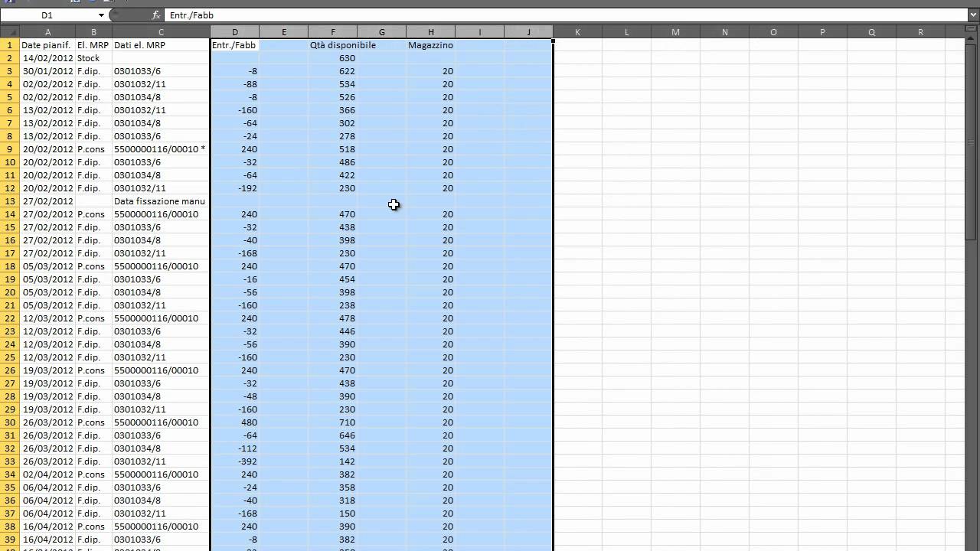Select column H header
This screenshot has height=551, width=980.
[431, 32]
